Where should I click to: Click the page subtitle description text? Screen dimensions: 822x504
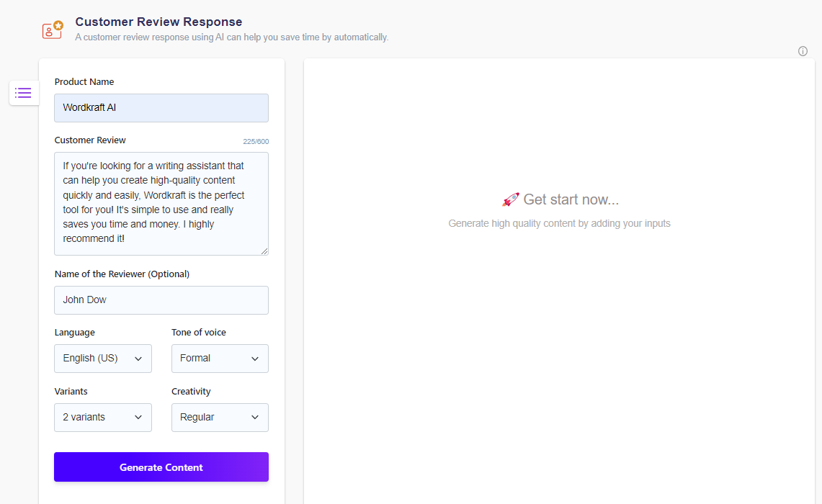[x=231, y=37]
